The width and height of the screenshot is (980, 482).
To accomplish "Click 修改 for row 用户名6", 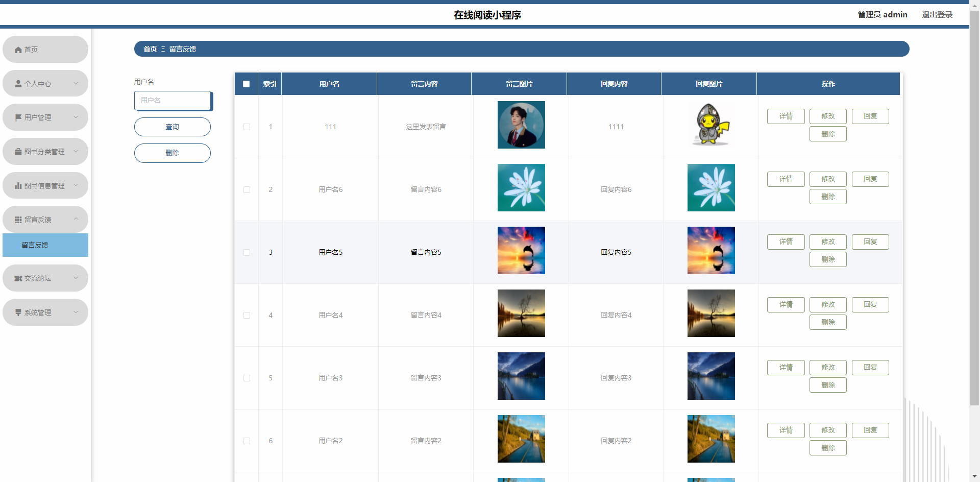I will pos(828,179).
